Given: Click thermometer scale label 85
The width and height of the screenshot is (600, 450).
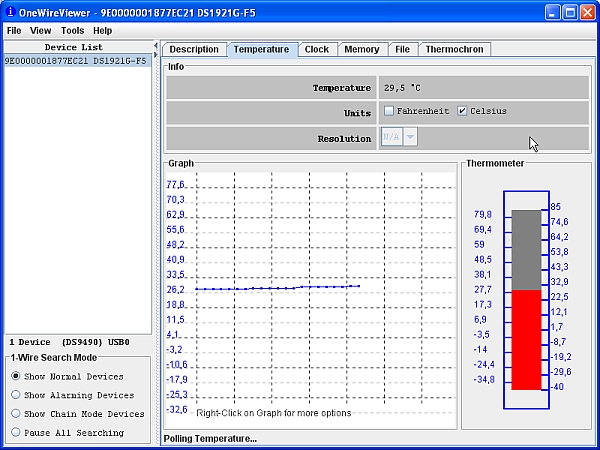Looking at the screenshot, I should [x=556, y=207].
